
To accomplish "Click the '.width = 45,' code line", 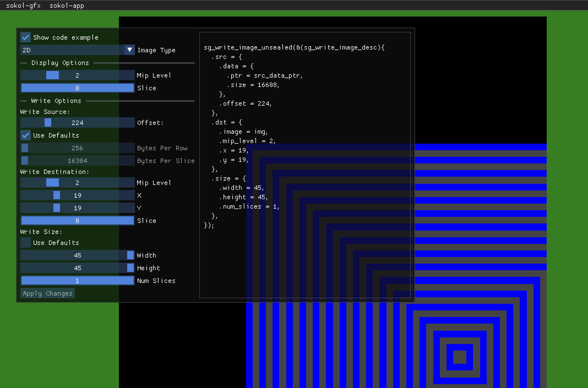I will pos(242,188).
